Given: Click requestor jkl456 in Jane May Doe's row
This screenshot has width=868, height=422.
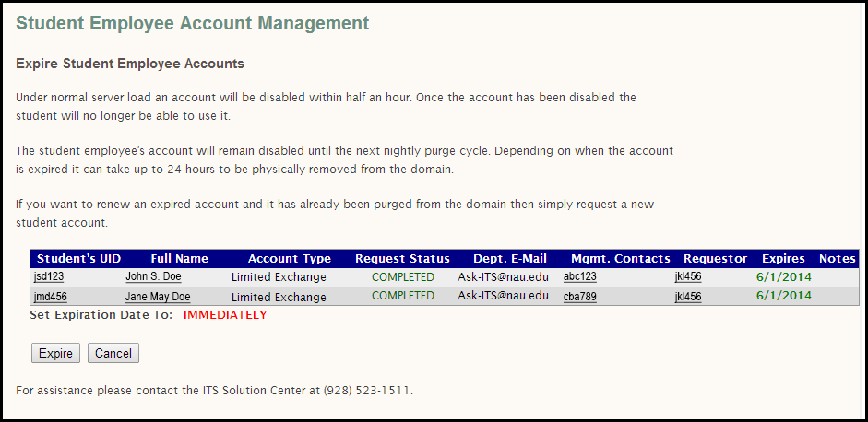Looking at the screenshot, I should click(x=688, y=297).
